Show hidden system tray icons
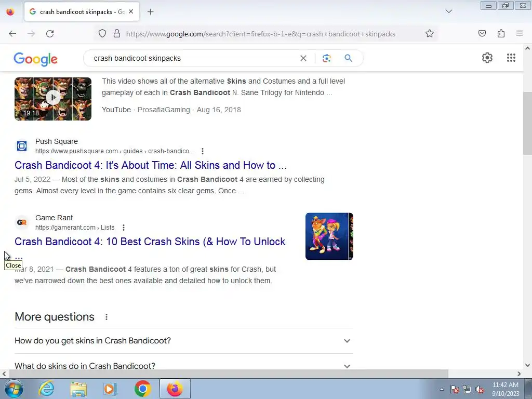Image resolution: width=532 pixels, height=399 pixels. tap(442, 390)
